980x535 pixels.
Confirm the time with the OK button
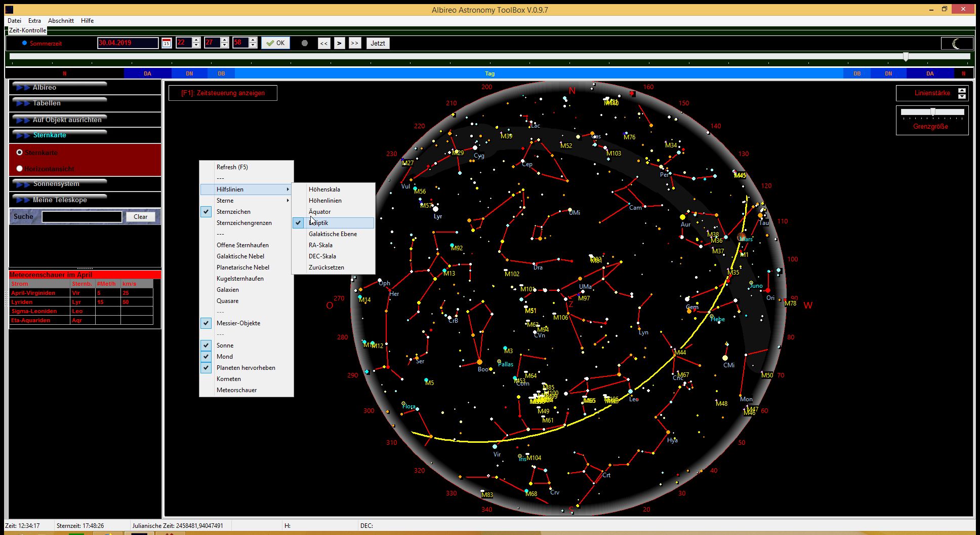coord(276,43)
